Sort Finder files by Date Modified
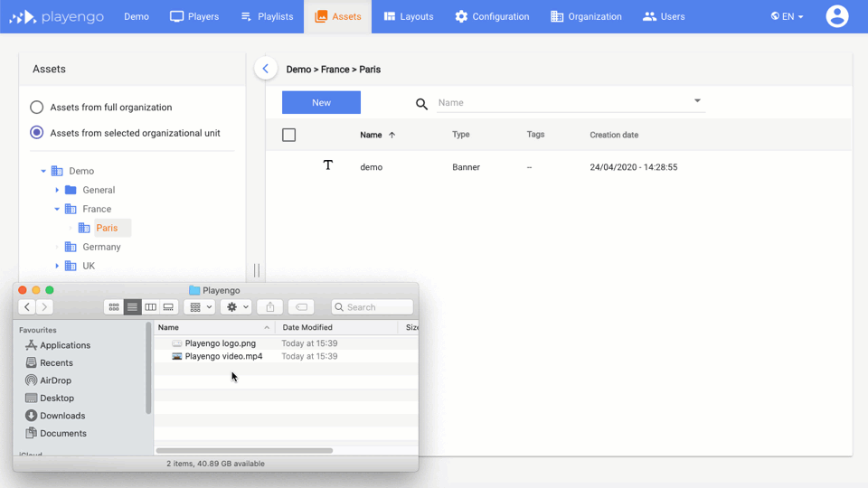This screenshot has height=488, width=868. pyautogui.click(x=336, y=327)
